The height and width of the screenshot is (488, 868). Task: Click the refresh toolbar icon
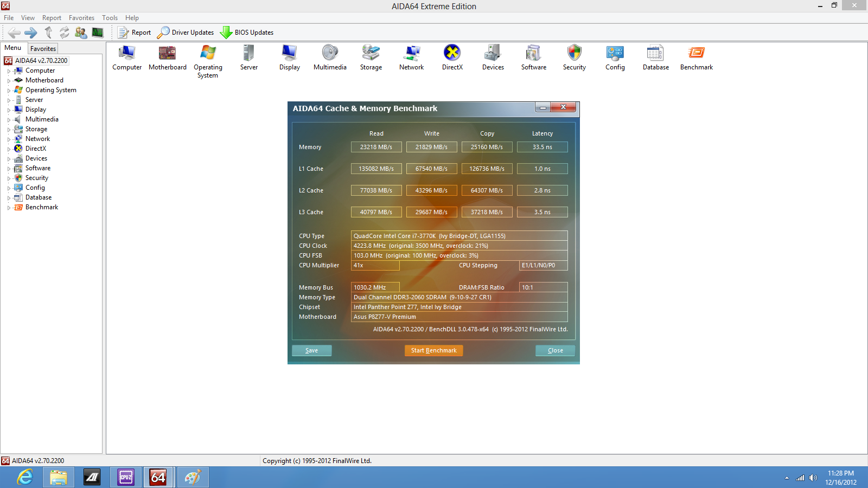click(x=65, y=33)
